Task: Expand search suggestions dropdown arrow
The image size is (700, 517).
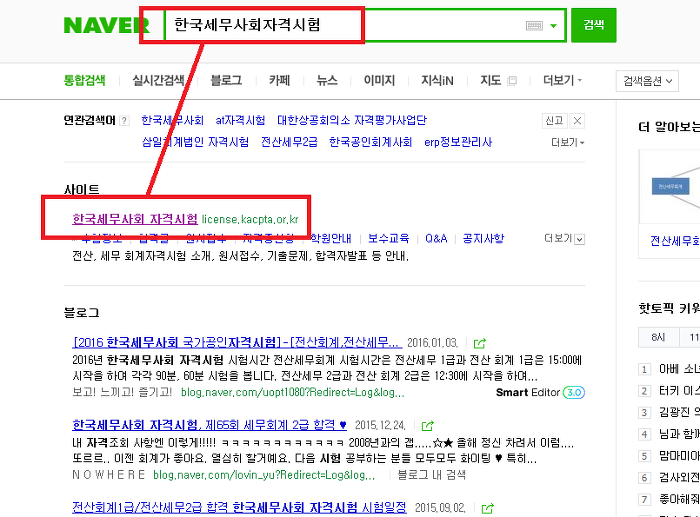Action: tap(554, 26)
